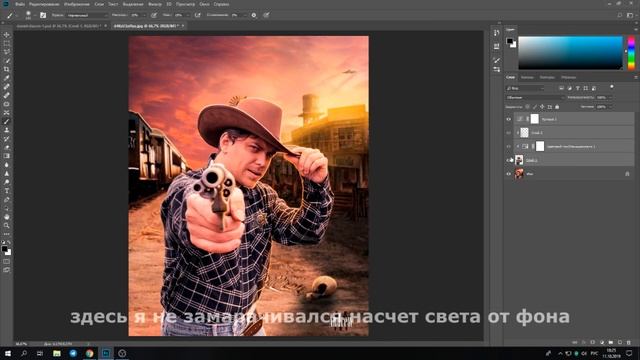Screen dimensions: 640x360
Task: Click the Windows Start button
Action: coord(8,353)
